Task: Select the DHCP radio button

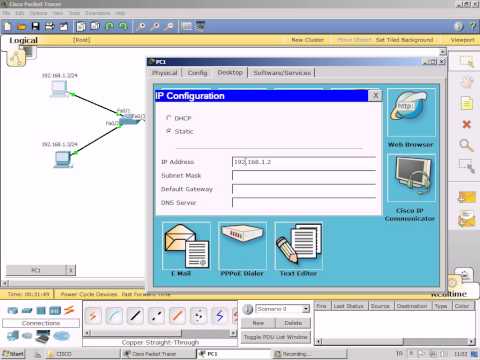Action: tap(169, 118)
